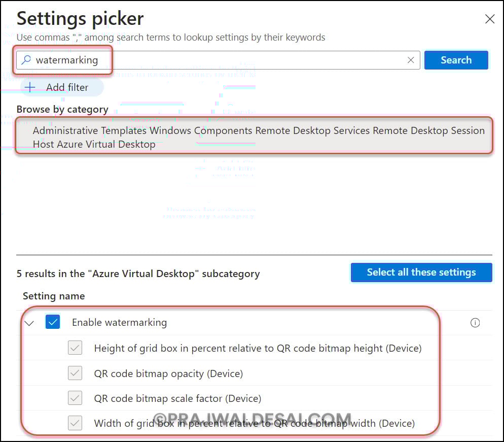Screen dimensions: 504x442
Task: Click the 5 results subcategory text
Action: (x=138, y=274)
